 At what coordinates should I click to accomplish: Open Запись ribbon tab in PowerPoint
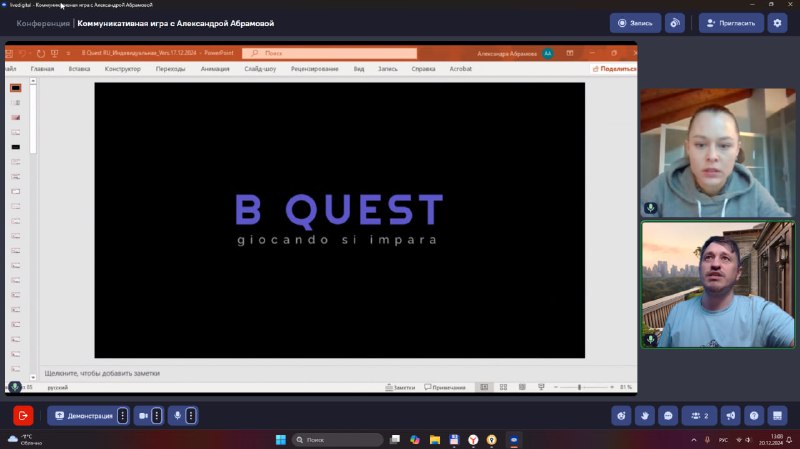[x=388, y=69]
